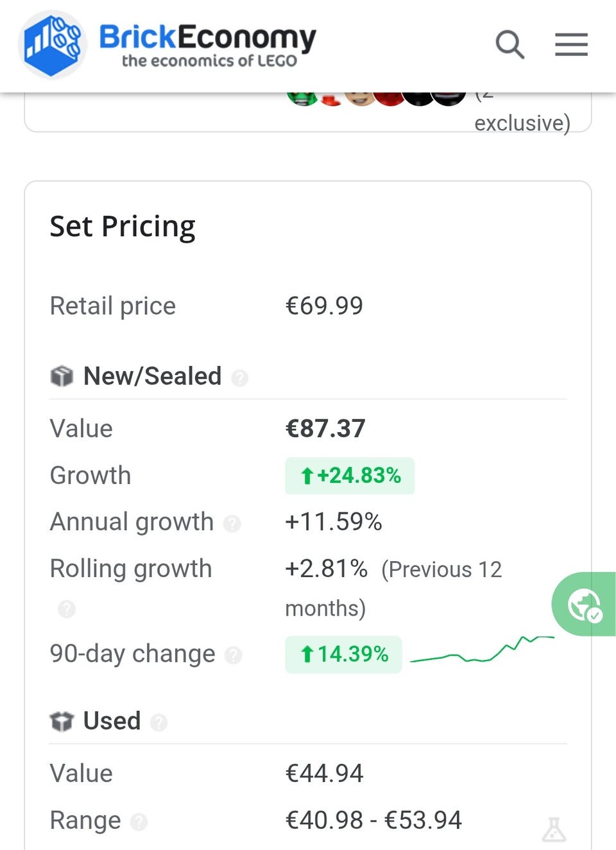
Task: Click the Set Pricing heading
Action: [123, 227]
